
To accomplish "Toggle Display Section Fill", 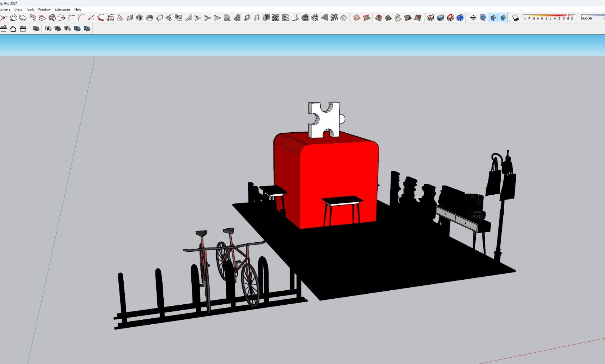I will click(x=503, y=18).
